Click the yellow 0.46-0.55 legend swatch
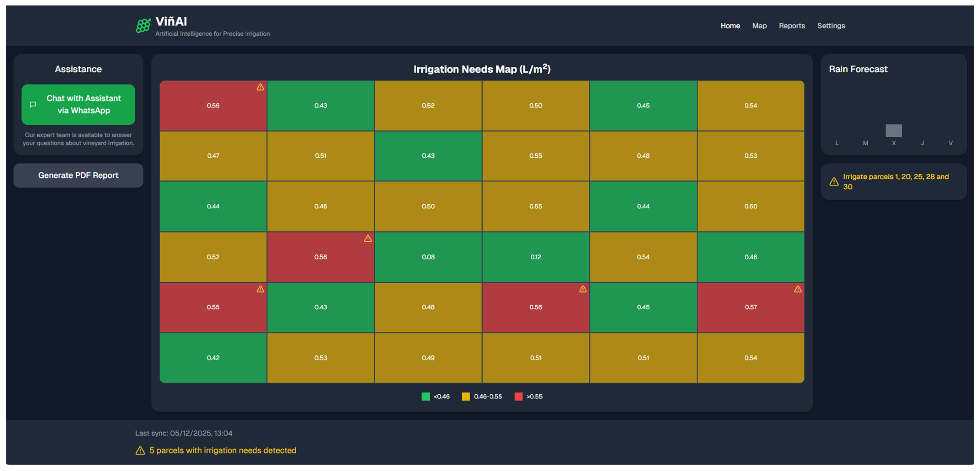The width and height of the screenshot is (980, 471). [466, 397]
